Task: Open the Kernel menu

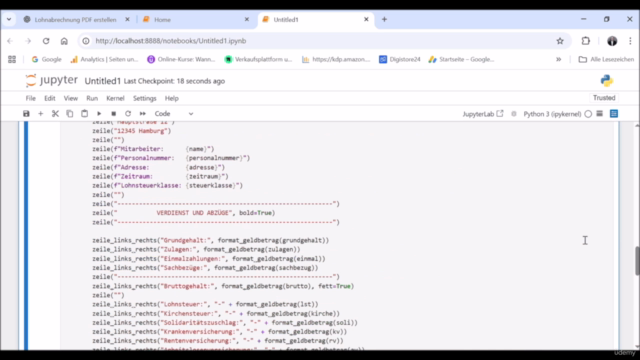Action: tap(115, 98)
